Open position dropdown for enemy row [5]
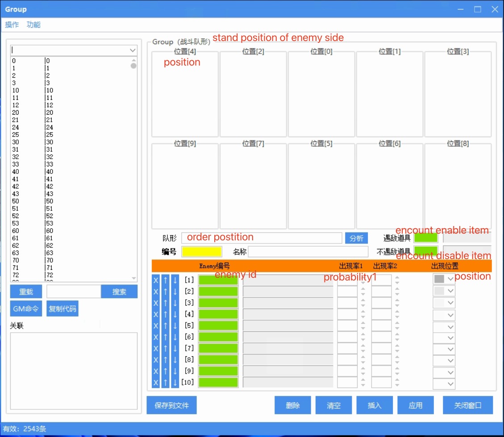 [450, 327]
